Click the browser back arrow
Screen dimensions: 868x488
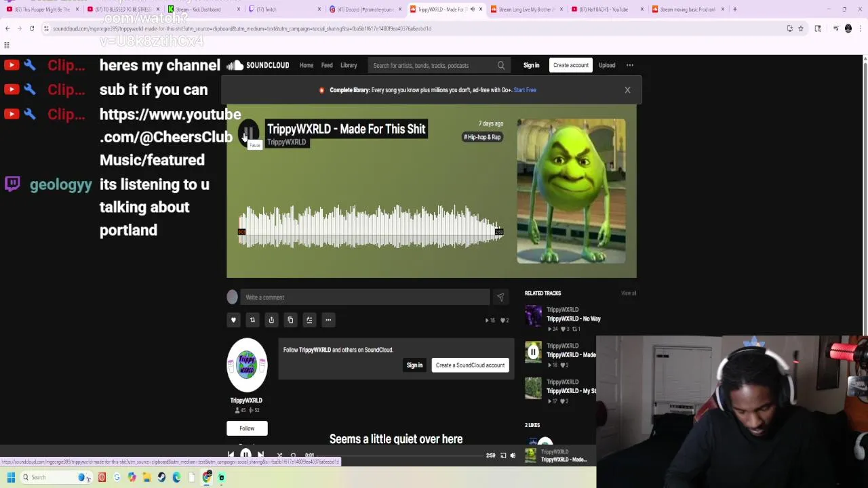(x=7, y=28)
